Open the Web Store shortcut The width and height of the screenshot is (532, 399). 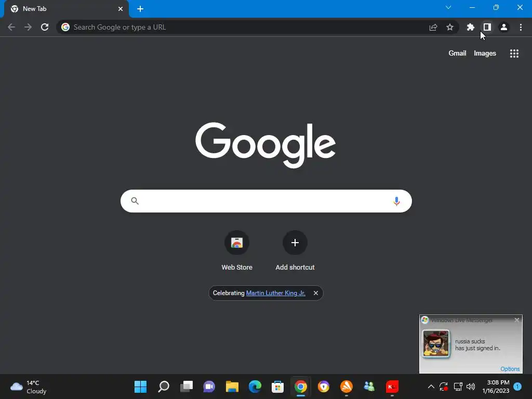coord(237,250)
